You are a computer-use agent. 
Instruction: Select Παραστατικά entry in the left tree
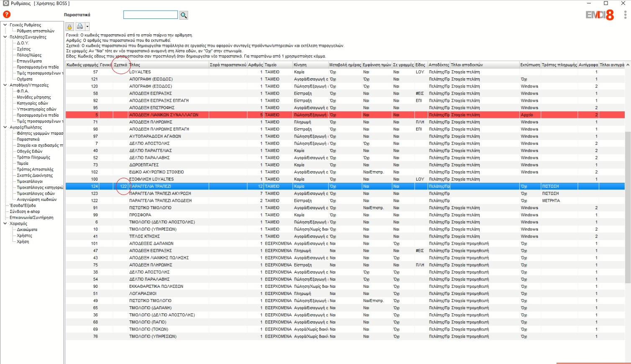[x=28, y=139]
